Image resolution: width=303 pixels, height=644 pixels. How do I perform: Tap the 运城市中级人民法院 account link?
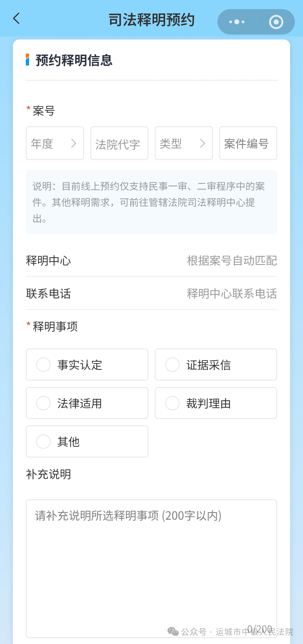[254, 632]
